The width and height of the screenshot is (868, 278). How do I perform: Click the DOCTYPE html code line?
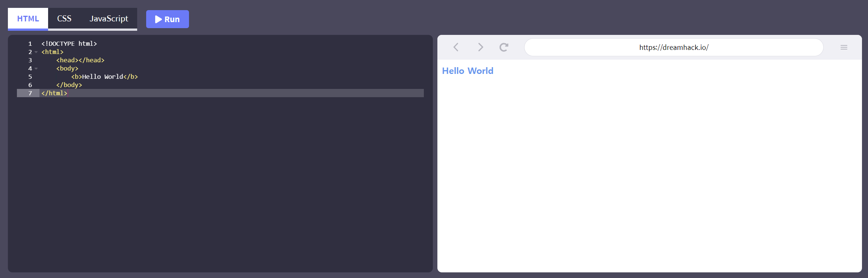pyautogui.click(x=69, y=44)
